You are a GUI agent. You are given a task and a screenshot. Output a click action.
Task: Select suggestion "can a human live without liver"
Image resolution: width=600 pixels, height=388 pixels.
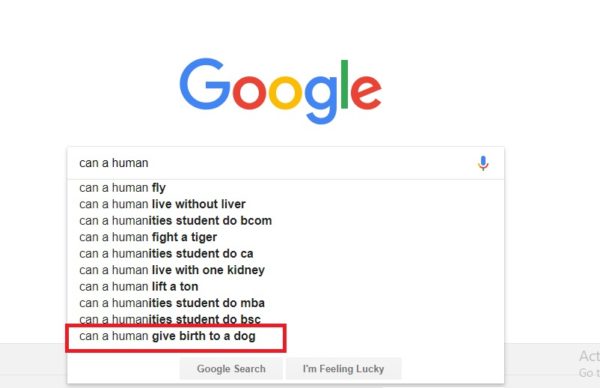point(285,204)
